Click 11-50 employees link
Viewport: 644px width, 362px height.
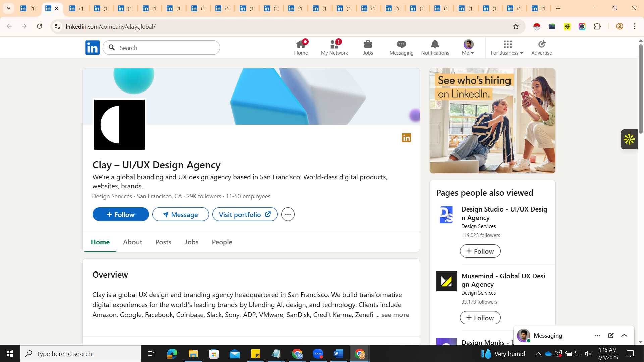coord(248,196)
